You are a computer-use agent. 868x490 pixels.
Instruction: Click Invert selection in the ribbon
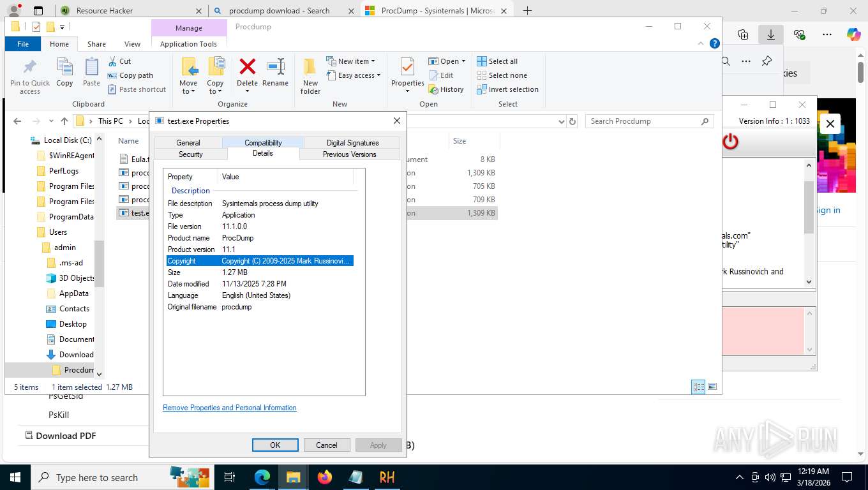508,89
